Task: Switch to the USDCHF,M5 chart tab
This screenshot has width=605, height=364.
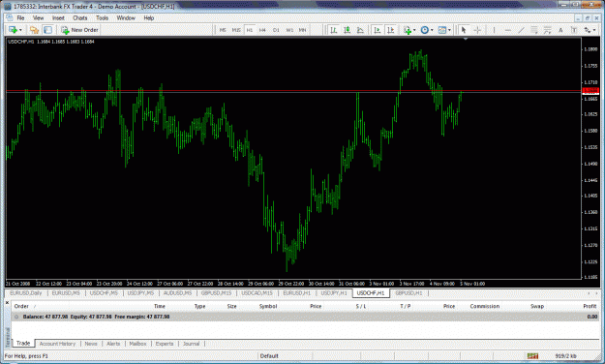Action: (x=104, y=293)
